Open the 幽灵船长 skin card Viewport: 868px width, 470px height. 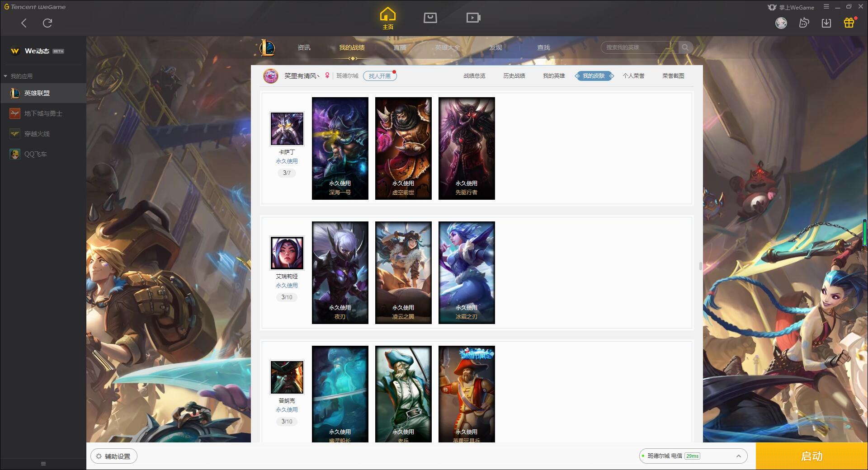[340, 394]
